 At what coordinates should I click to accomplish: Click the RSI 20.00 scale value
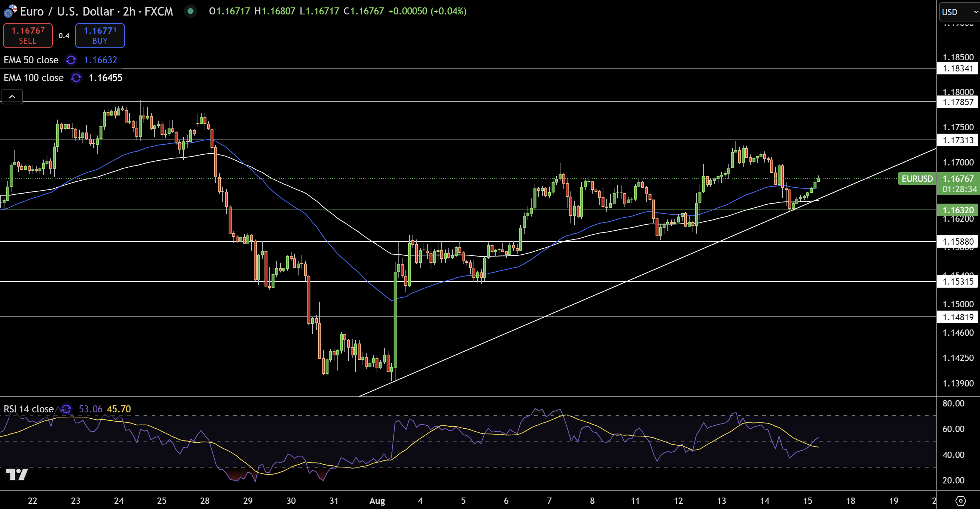(x=953, y=480)
